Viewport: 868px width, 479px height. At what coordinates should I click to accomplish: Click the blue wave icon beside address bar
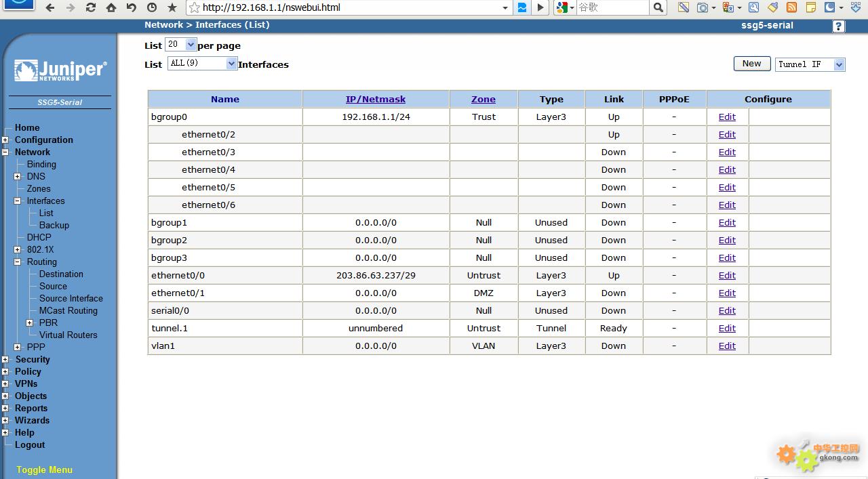point(522,7)
